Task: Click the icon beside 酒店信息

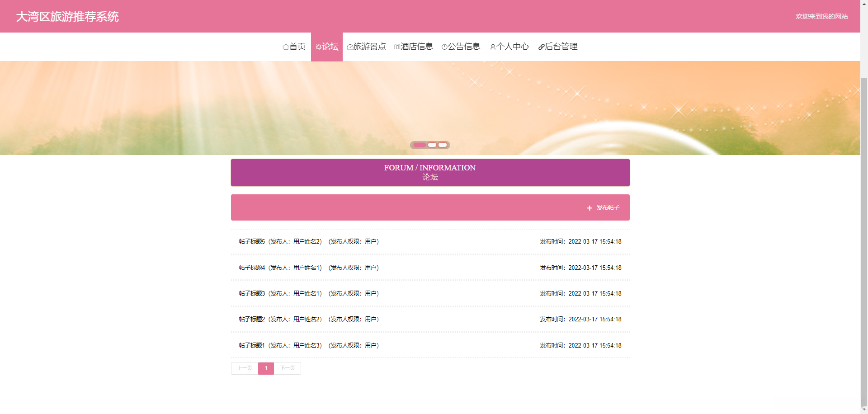Action: (x=397, y=47)
